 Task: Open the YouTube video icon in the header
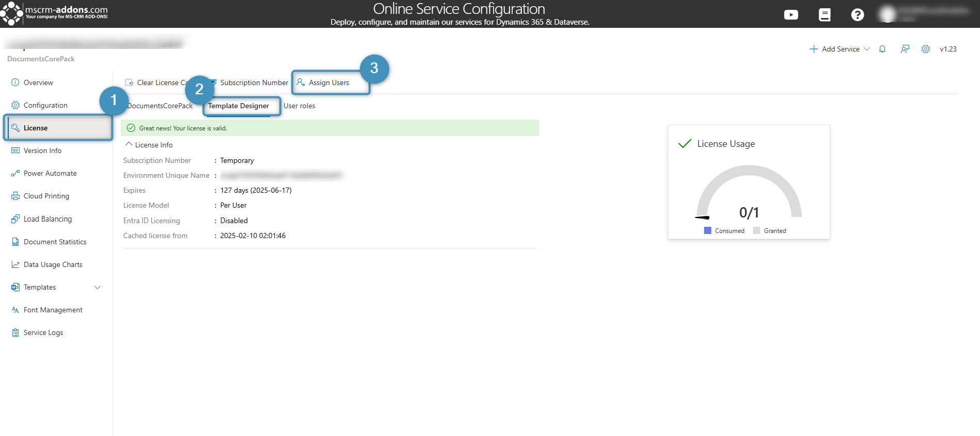[x=791, y=15]
